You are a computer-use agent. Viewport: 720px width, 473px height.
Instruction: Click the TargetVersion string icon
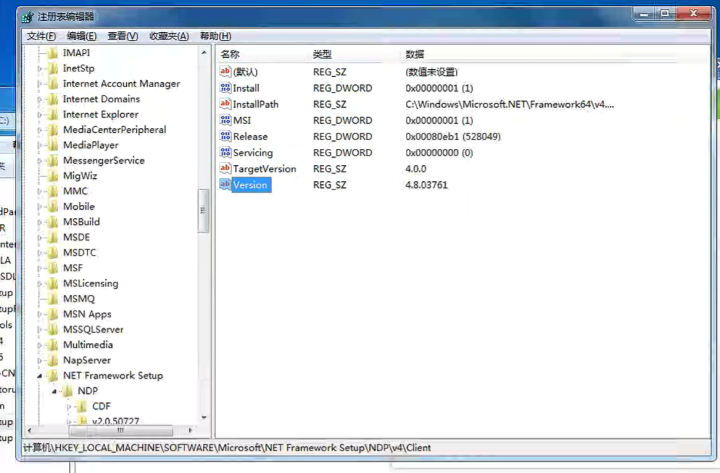tap(225, 169)
